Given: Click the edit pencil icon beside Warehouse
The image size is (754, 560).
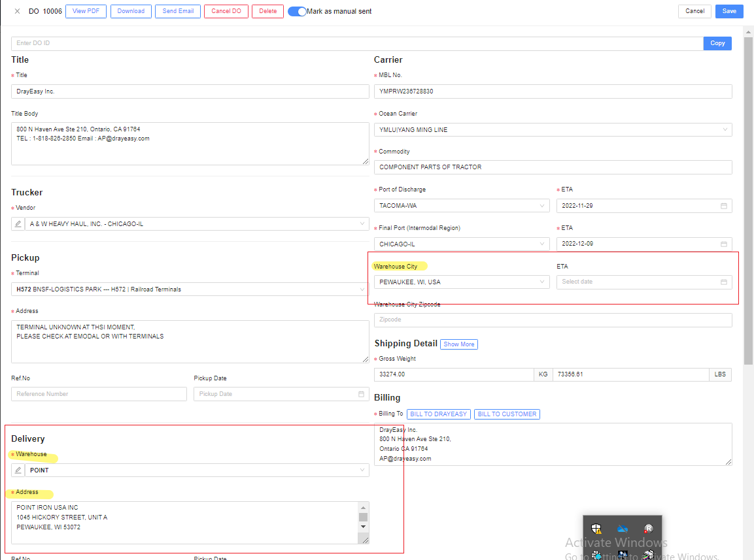Looking at the screenshot, I should [18, 470].
